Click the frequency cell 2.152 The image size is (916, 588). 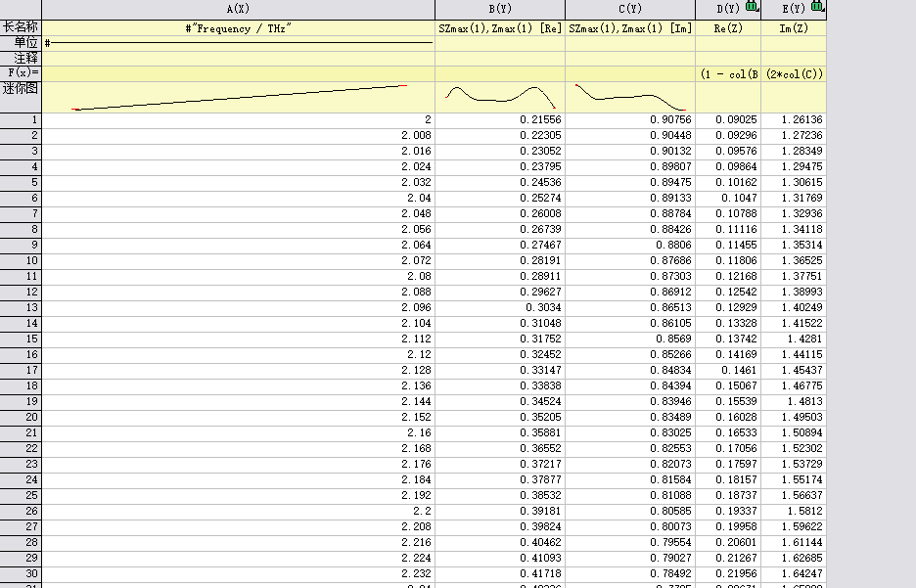click(239, 418)
